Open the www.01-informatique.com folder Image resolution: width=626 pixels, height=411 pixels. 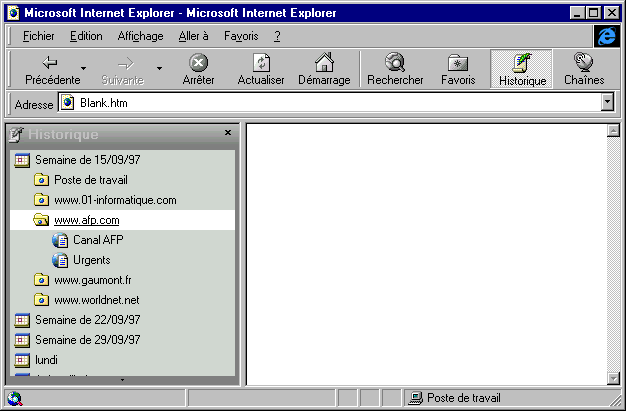point(115,200)
